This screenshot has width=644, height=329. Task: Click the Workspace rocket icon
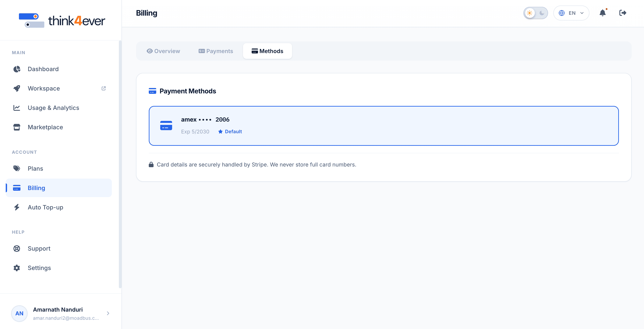point(17,88)
